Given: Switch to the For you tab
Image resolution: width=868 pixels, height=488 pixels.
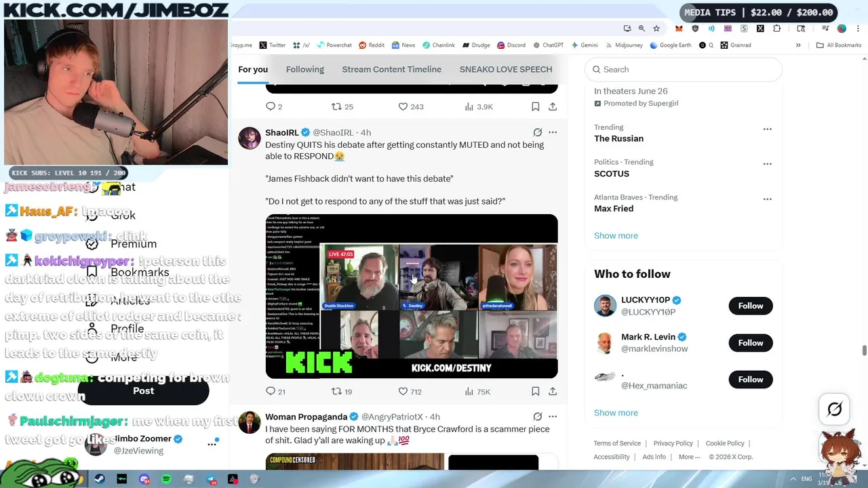Looking at the screenshot, I should point(253,69).
